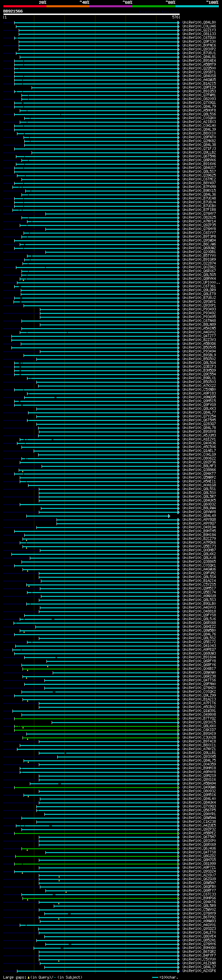Select hit UniRef100_C5WVO2
Image resolution: width=222 pixels, height=980 pixels.
coord(199,910)
